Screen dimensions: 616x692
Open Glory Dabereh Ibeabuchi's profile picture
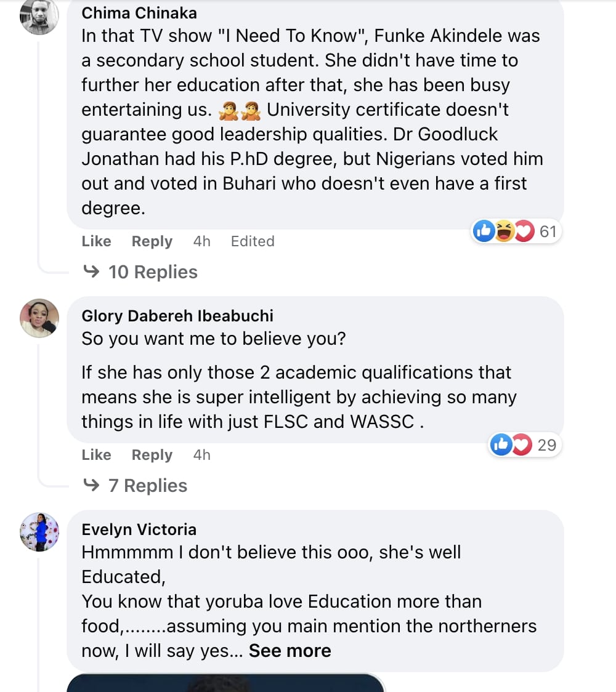tap(39, 318)
